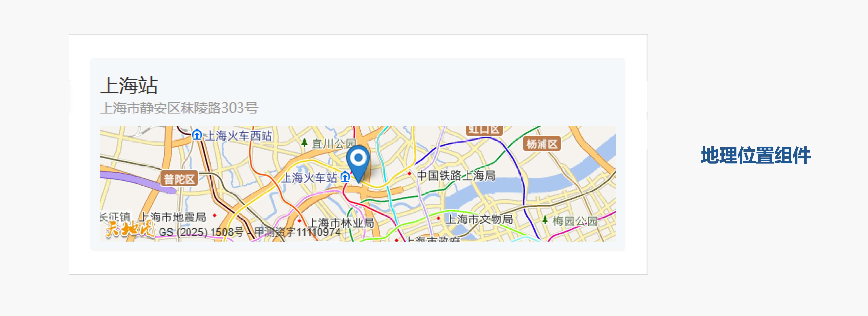Select the 杨浦区 district label
Screen dimensions: 868x316
pyautogui.click(x=542, y=144)
